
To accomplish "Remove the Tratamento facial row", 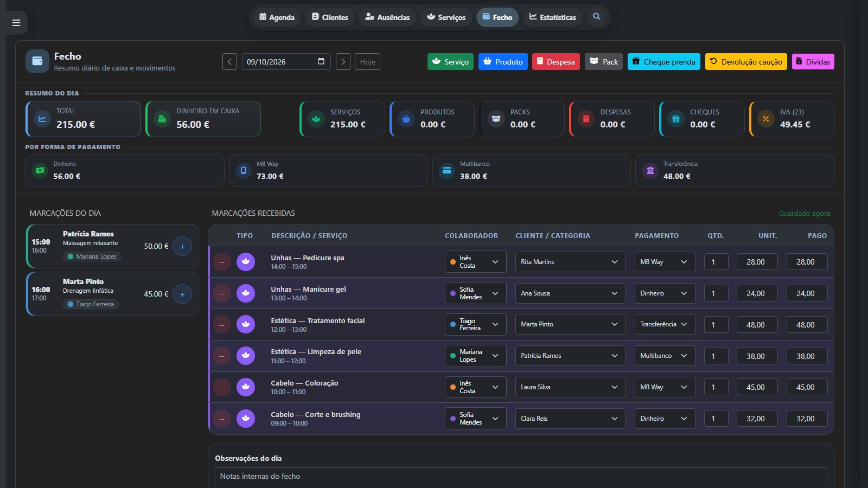I will 221,325.
